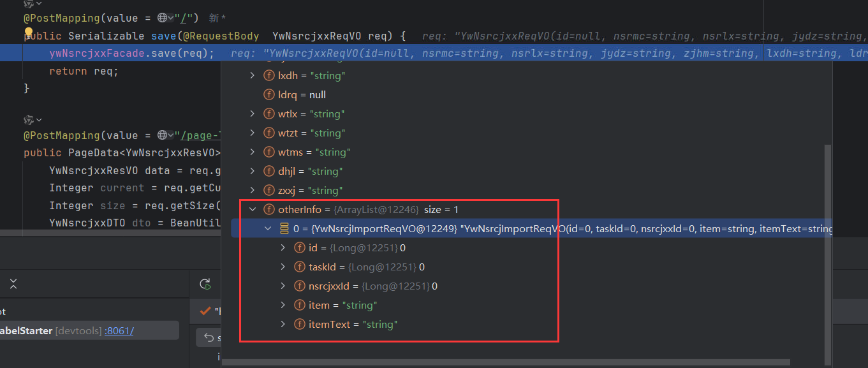Viewport: 868px width, 368px height.
Task: Click the itemText "string" value
Action: click(380, 324)
